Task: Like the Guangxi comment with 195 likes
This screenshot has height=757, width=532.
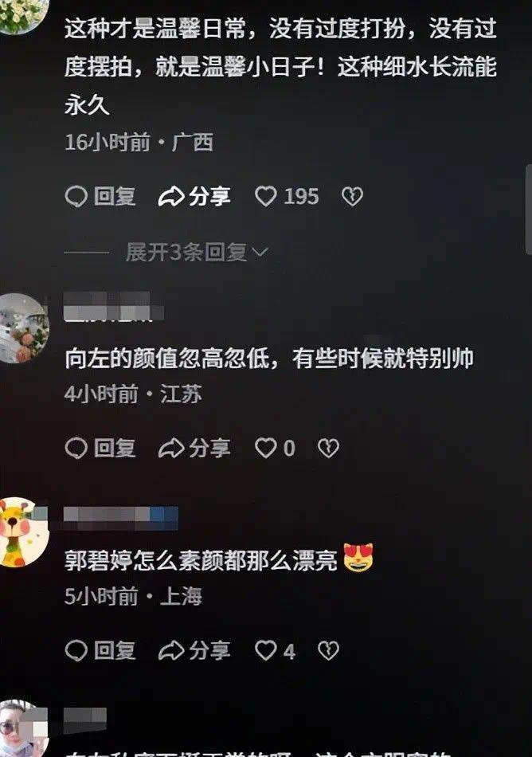Action: pos(287,197)
